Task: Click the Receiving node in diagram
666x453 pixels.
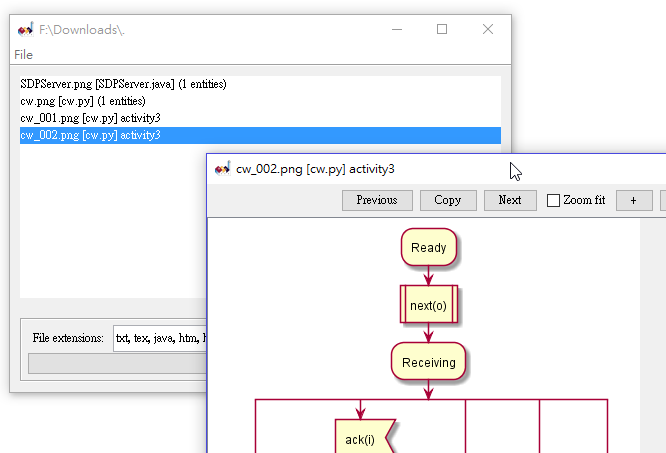Action: (x=429, y=362)
